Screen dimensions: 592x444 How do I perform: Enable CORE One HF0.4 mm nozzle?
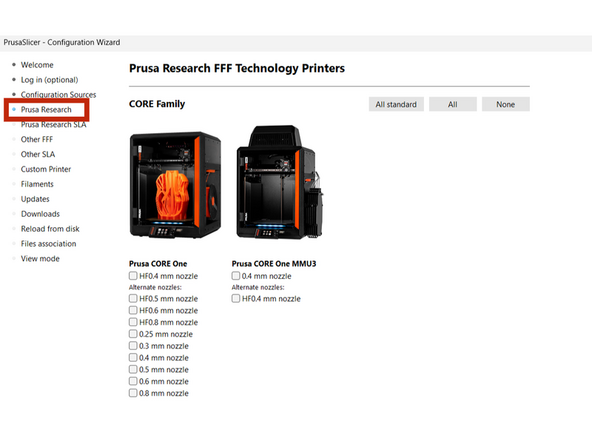click(133, 276)
